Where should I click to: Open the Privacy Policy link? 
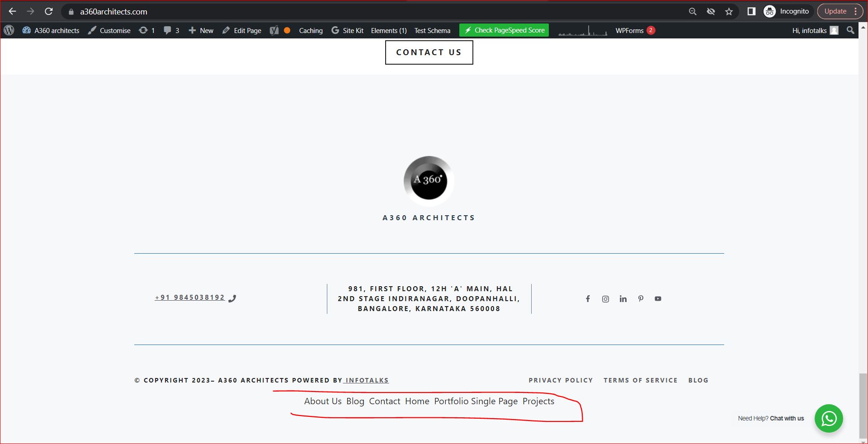tap(561, 380)
